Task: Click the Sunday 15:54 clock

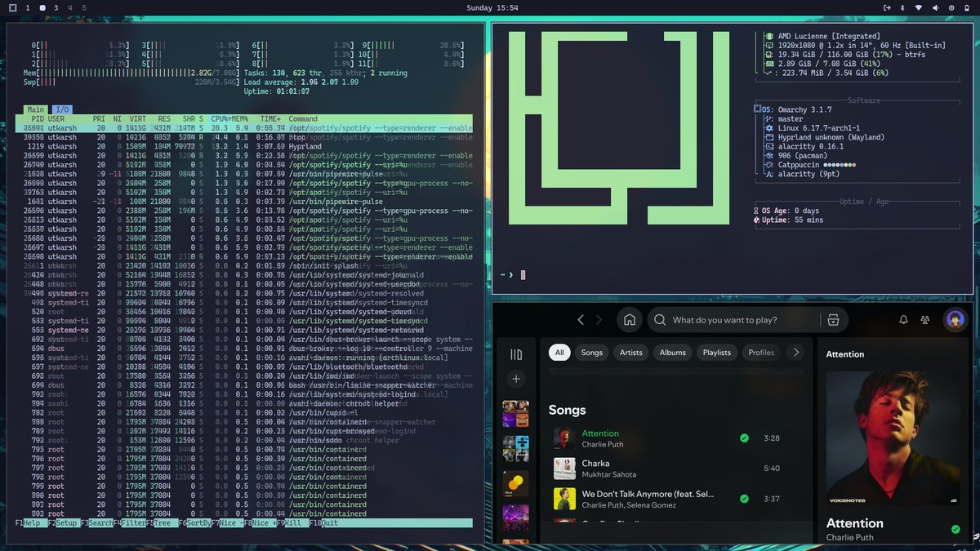Action: [x=492, y=7]
